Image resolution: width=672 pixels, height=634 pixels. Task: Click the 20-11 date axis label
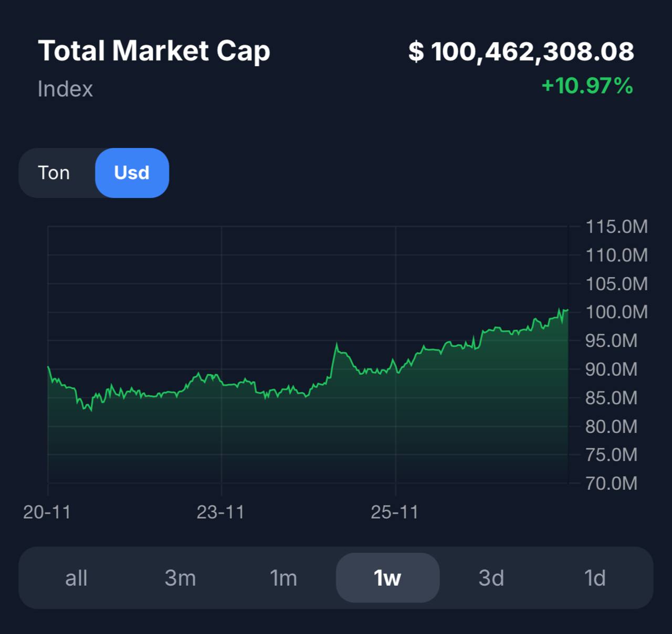pyautogui.click(x=47, y=512)
